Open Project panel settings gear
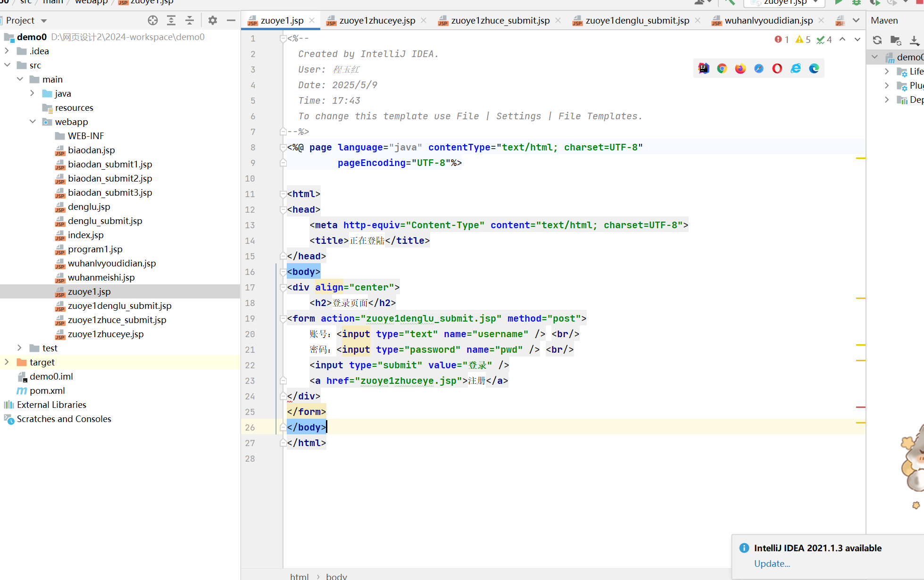The height and width of the screenshot is (580, 924). (213, 20)
